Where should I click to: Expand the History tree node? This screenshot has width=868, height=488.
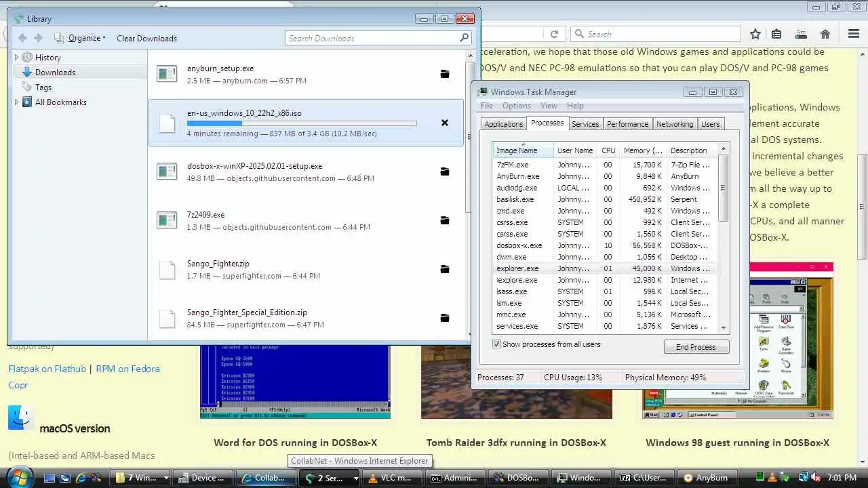click(x=17, y=58)
